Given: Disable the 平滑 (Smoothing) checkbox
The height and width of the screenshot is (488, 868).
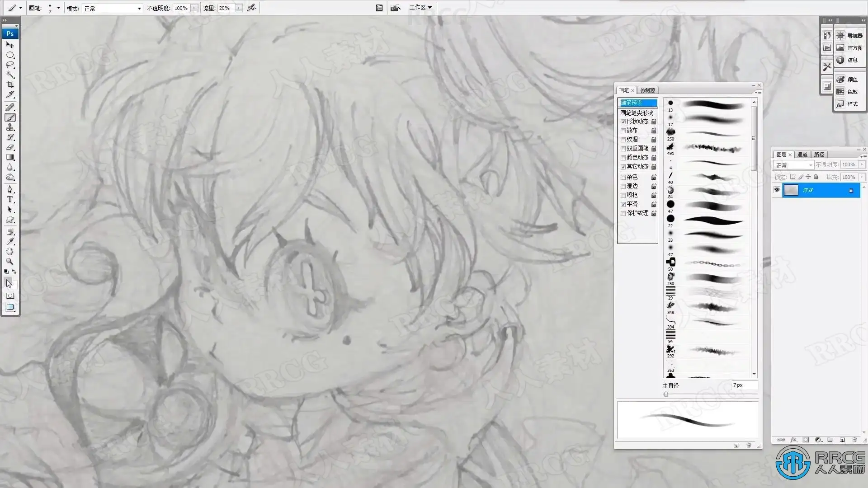Looking at the screenshot, I should pyautogui.click(x=623, y=204).
